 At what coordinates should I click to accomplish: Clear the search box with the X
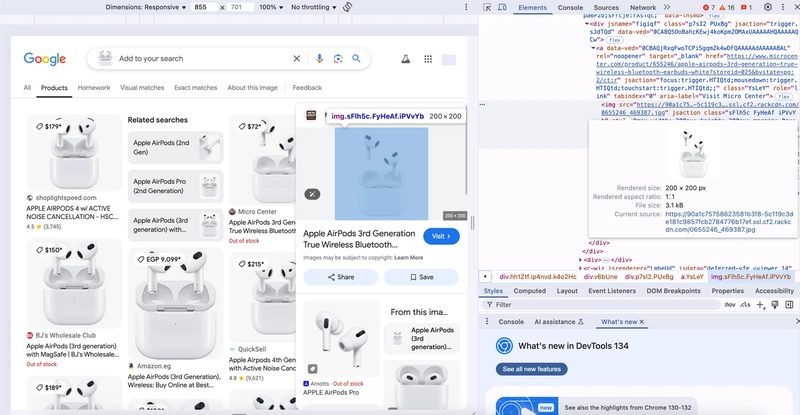[296, 59]
